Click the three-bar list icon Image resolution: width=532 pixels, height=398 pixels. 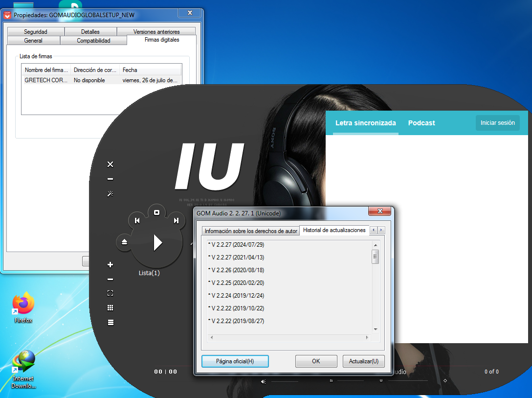click(x=110, y=322)
